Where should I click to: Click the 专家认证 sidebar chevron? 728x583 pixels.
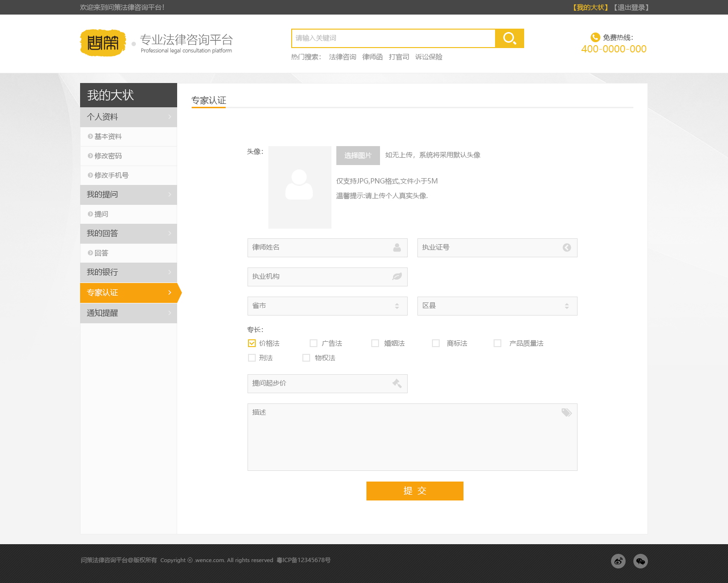[x=169, y=293]
